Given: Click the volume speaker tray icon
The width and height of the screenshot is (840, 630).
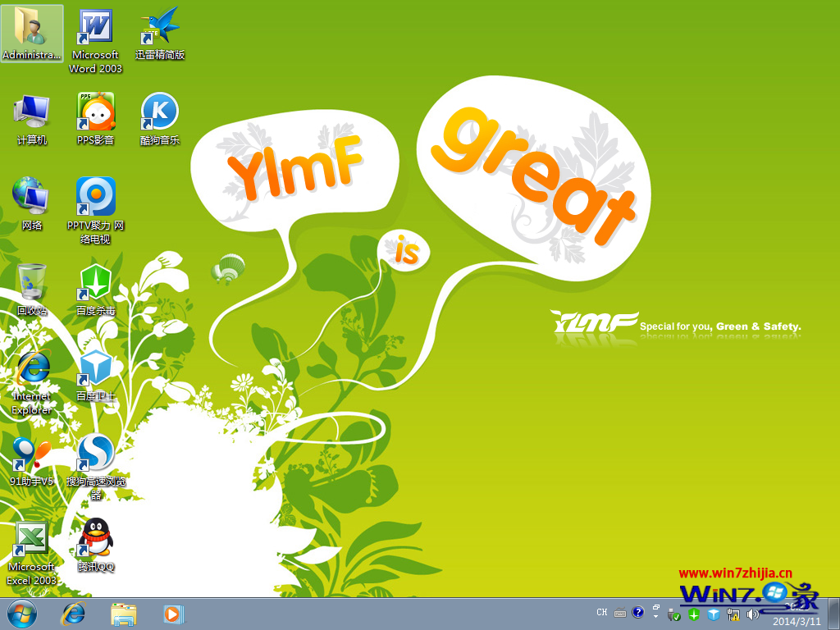Looking at the screenshot, I should tap(752, 614).
